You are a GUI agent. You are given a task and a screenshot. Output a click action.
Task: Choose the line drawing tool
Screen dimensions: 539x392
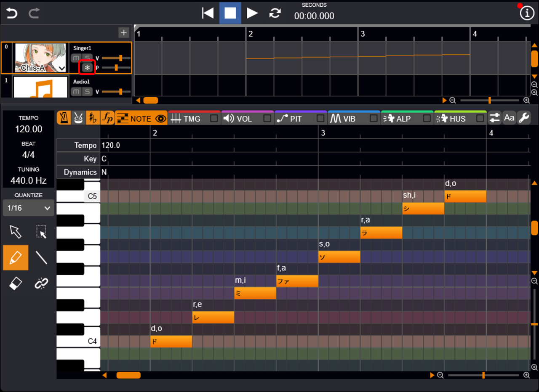pos(41,257)
